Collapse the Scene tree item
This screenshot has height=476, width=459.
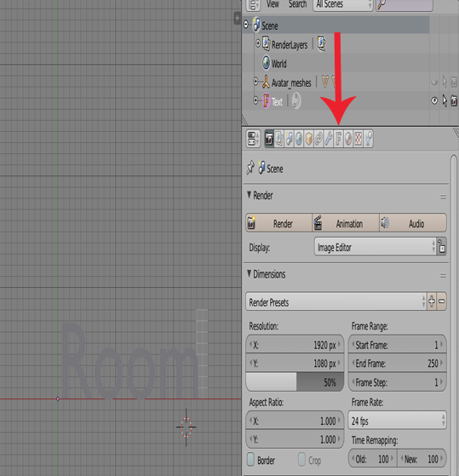pyautogui.click(x=246, y=25)
